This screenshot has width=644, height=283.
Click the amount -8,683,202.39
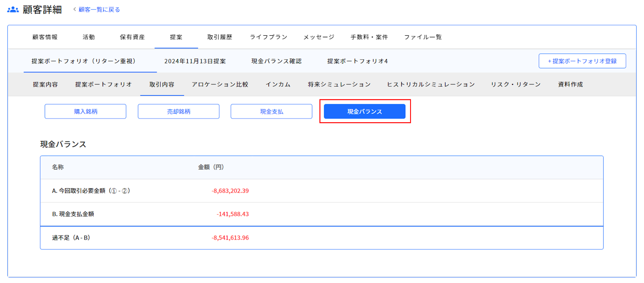230,191
